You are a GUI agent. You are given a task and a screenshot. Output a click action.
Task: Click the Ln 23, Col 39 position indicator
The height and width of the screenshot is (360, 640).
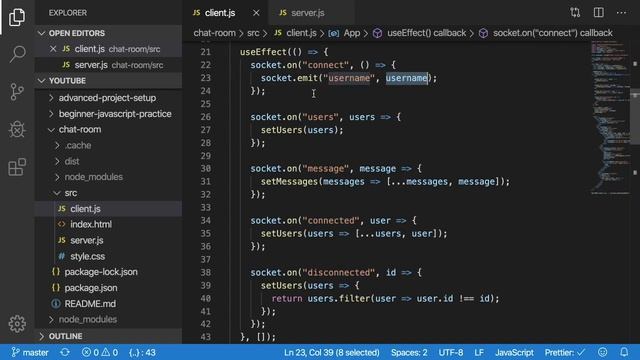pos(331,352)
